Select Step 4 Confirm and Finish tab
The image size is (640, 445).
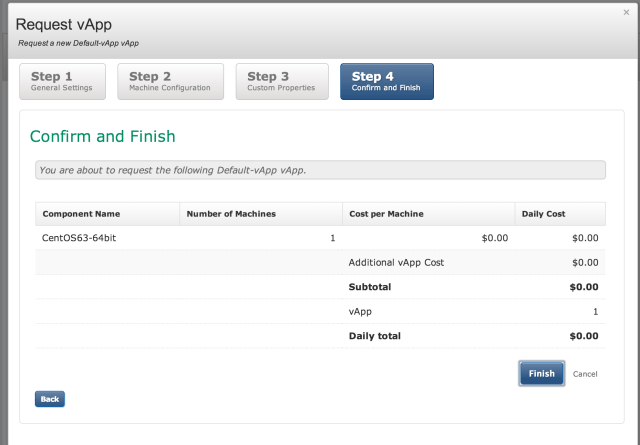coord(386,81)
